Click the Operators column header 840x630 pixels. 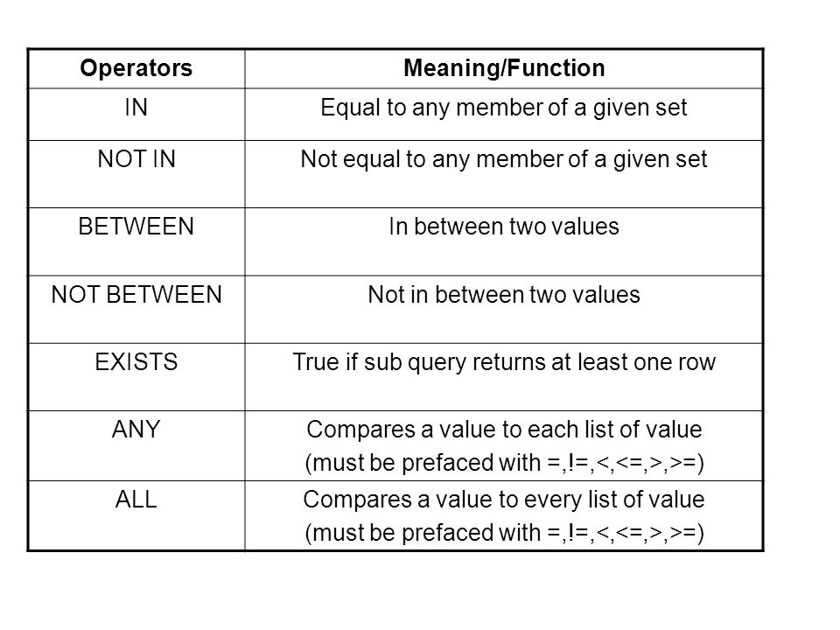136,68
